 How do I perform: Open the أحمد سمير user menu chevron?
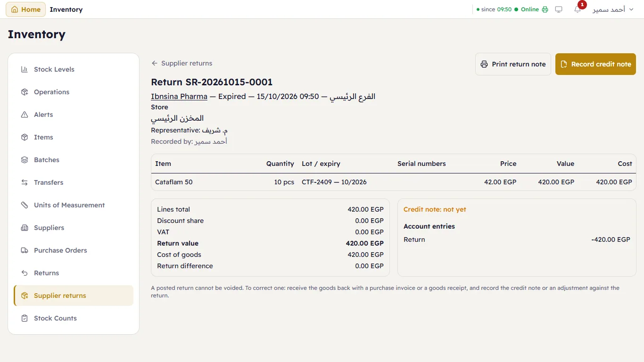pos(631,9)
